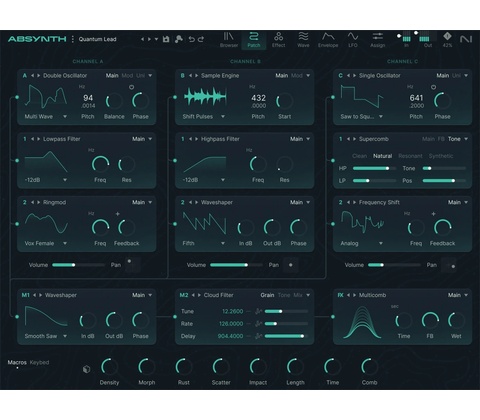Click next module arrow on Cloud Filter
This screenshot has width=480, height=420.
click(x=199, y=295)
